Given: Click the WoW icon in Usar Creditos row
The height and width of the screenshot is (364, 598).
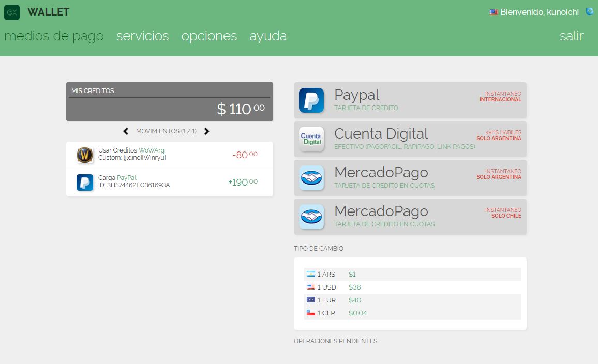Looking at the screenshot, I should (x=85, y=155).
